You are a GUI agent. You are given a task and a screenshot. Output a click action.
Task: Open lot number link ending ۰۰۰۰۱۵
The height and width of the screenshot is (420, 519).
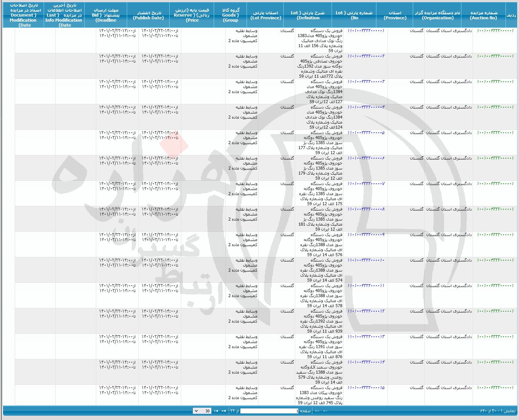pyautogui.click(x=366, y=388)
